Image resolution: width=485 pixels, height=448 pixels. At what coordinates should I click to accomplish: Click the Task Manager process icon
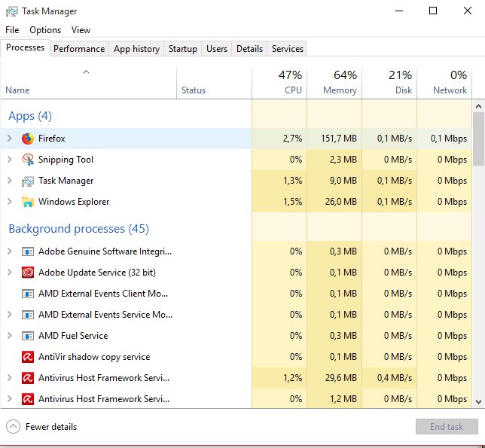(x=28, y=181)
